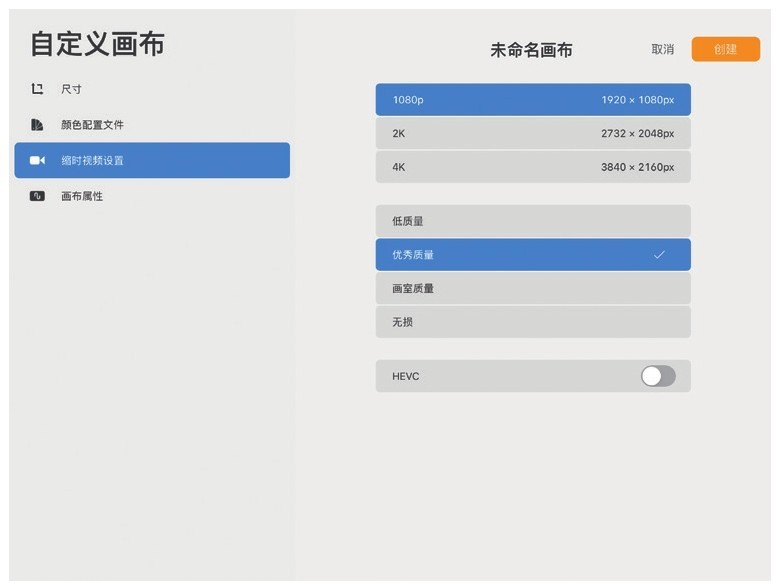Image resolution: width=778 pixels, height=587 pixels.
Task: Select 4K time-lapse resolution
Action: [533, 167]
